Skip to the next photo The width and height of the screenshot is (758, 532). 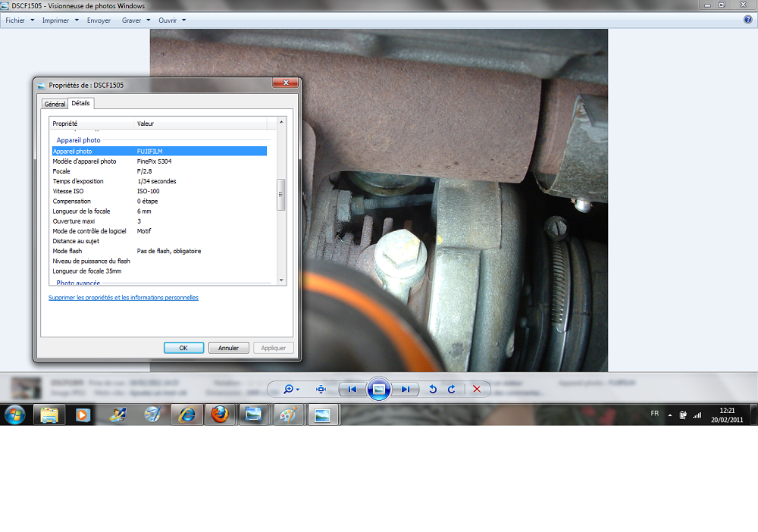point(406,390)
